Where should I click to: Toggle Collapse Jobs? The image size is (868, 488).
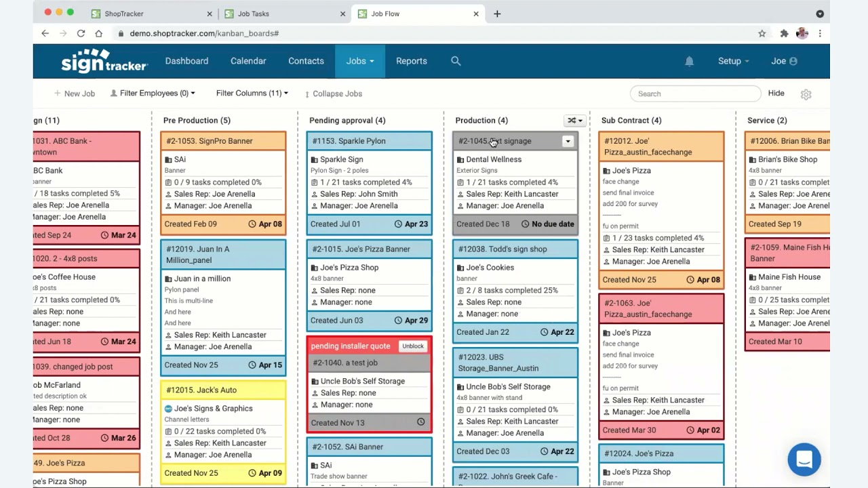[x=333, y=94]
